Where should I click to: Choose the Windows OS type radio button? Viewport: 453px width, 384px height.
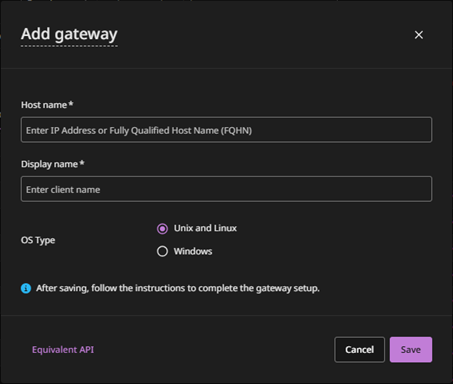click(162, 251)
